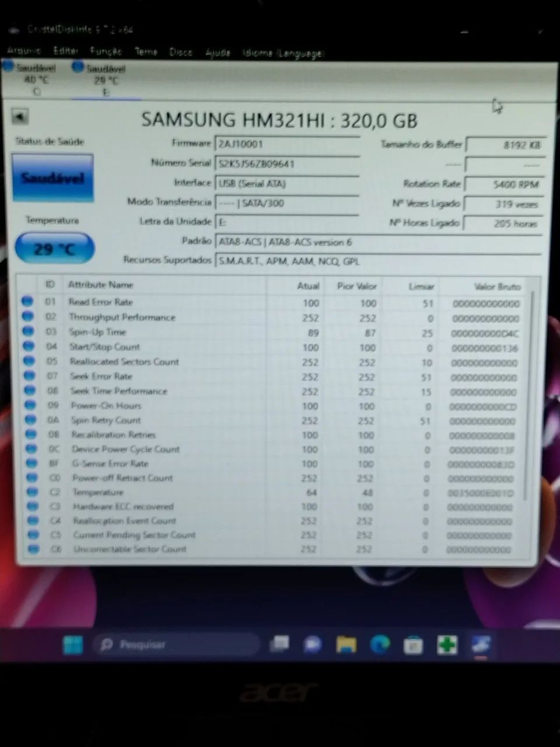560x747 pixels.
Task: Click the status icon for Spin-Up Time
Action: tap(28, 331)
